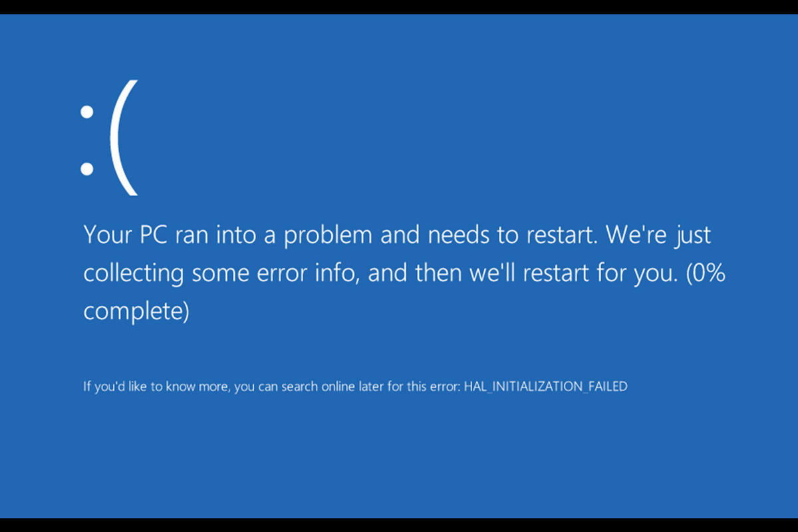
Task: Click the bottom dot of the frown's colon
Action: pyautogui.click(x=86, y=170)
